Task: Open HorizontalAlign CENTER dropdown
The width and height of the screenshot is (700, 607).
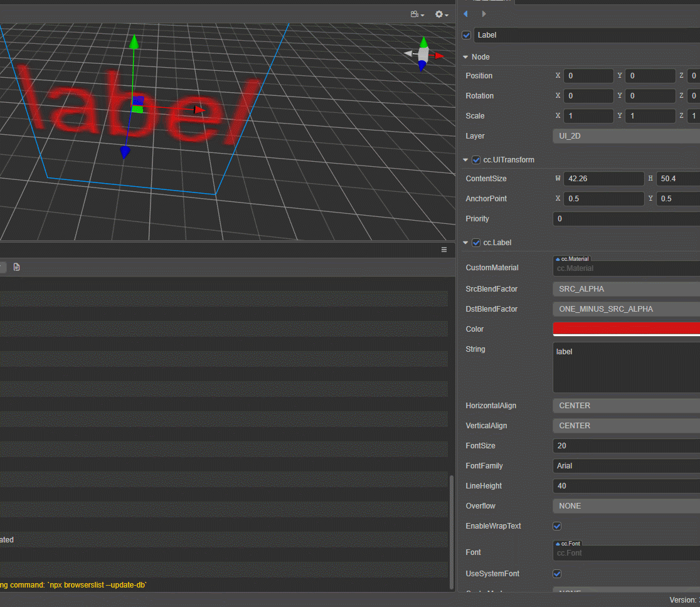Action: point(627,406)
